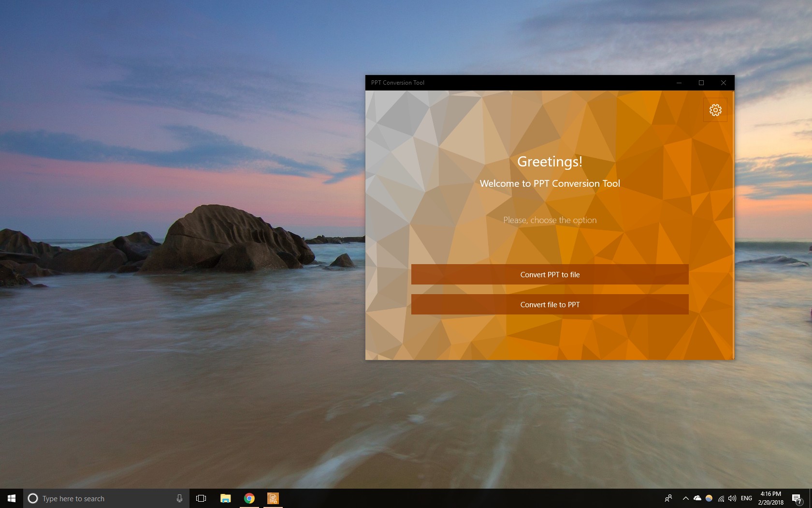Select the PPT Conversion Tool taskbar icon

tap(273, 498)
